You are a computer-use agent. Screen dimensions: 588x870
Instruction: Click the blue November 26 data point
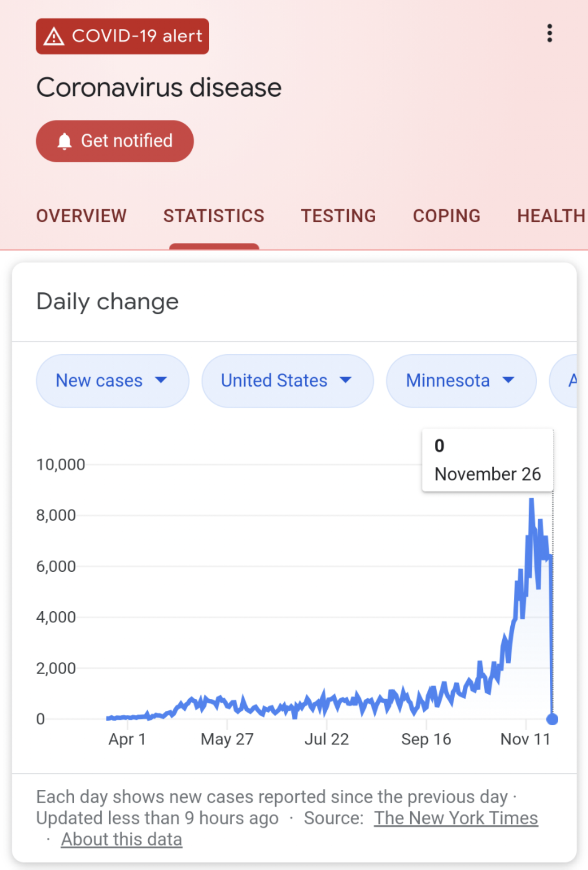(x=552, y=719)
